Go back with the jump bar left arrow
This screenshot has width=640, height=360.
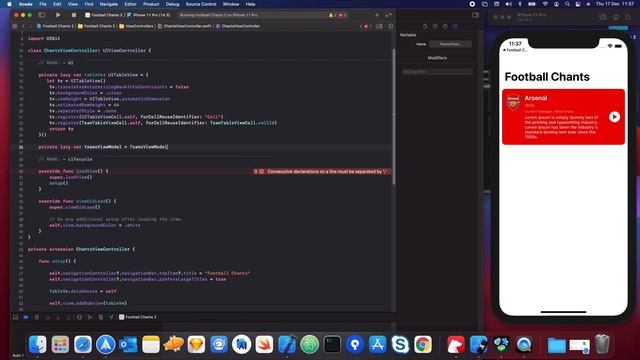pos(23,26)
